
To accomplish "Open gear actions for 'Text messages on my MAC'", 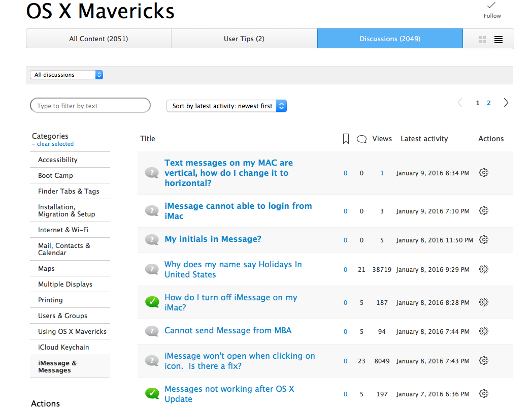I will 483,173.
